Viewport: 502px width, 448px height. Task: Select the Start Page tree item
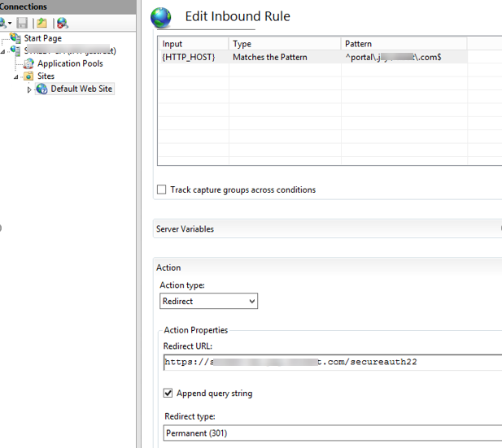tap(42, 38)
